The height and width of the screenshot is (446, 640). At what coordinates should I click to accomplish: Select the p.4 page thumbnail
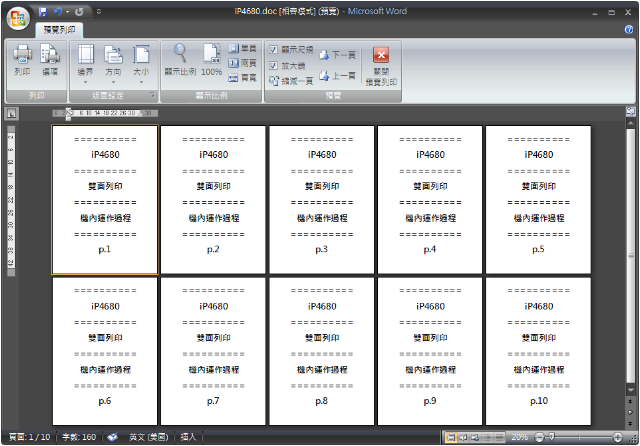tap(430, 200)
